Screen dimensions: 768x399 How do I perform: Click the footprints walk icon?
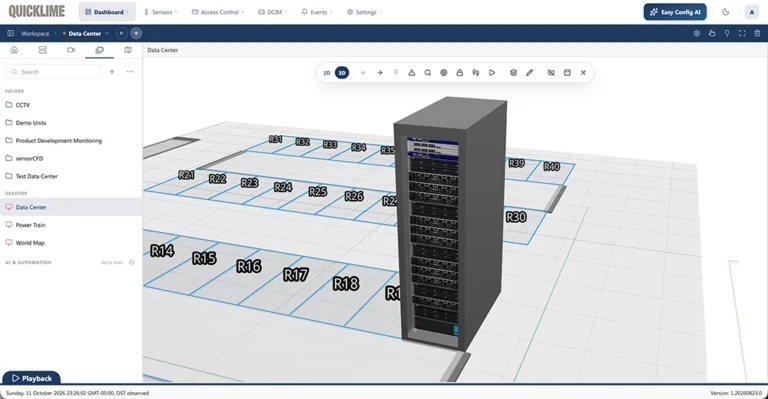(x=476, y=73)
